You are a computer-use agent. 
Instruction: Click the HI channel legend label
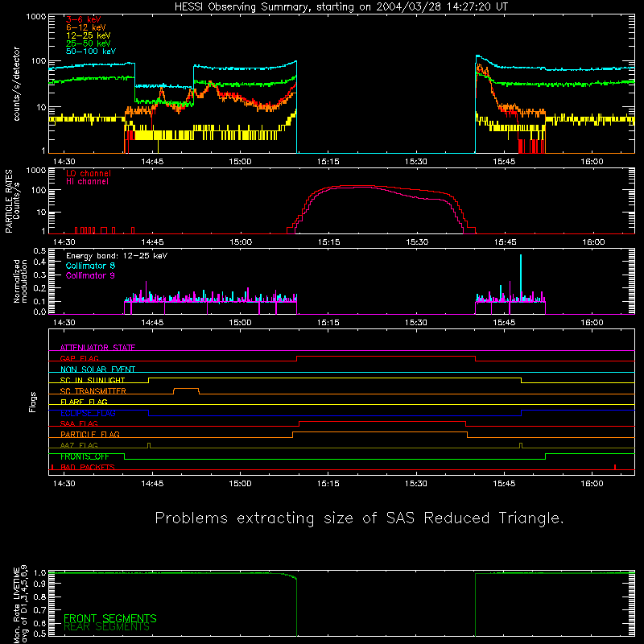(88, 182)
